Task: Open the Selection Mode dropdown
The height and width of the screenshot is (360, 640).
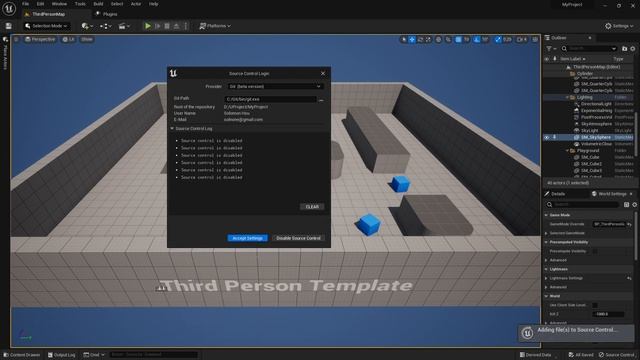Action: pos(46,26)
